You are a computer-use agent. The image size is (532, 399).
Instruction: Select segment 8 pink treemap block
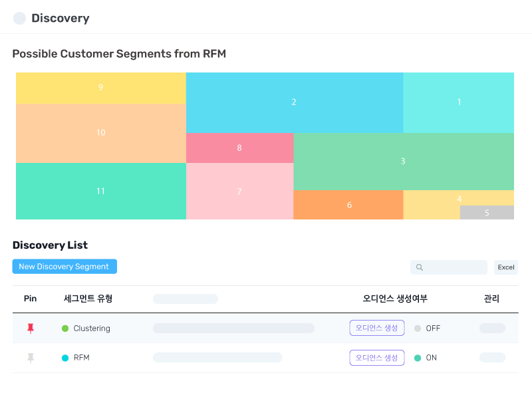(239, 148)
